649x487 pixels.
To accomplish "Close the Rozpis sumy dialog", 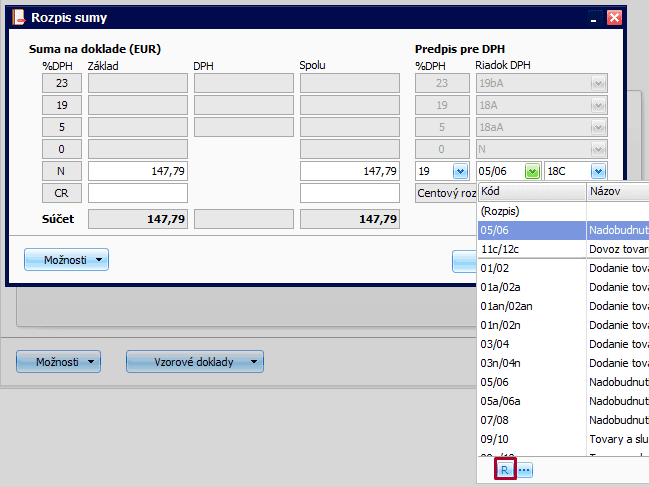I will (614, 18).
